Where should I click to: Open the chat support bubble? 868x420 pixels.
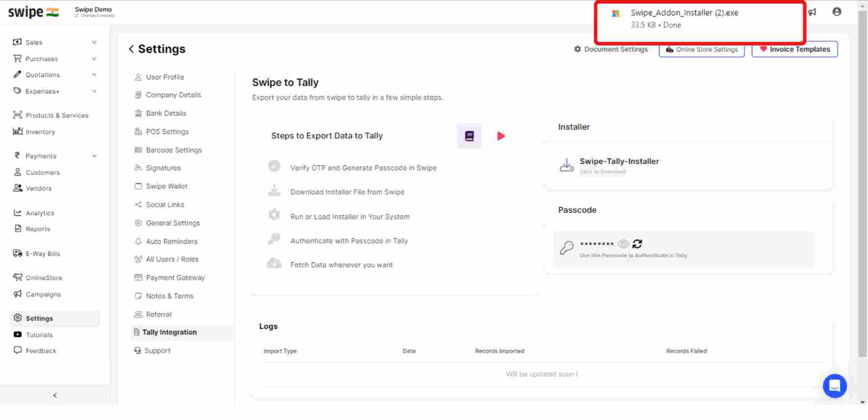click(x=835, y=386)
